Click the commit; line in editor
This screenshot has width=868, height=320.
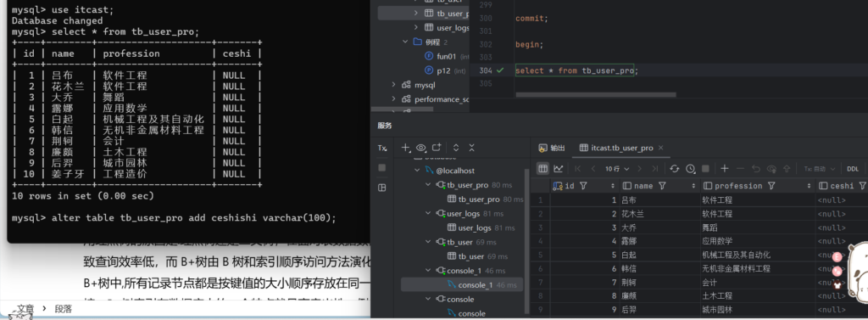pos(531,19)
